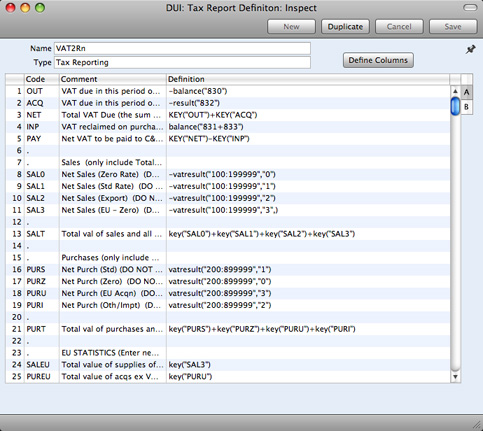Open Define Columns
Screen dimensions: 483x431
[x=378, y=60]
